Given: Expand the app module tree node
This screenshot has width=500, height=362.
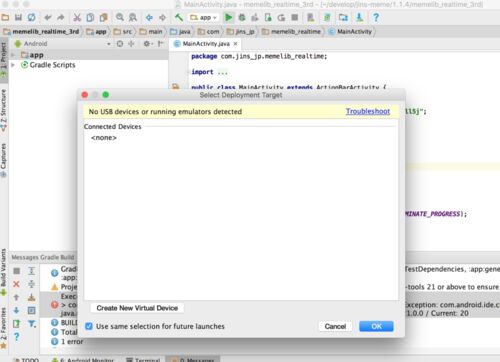Looking at the screenshot, I should [13, 55].
